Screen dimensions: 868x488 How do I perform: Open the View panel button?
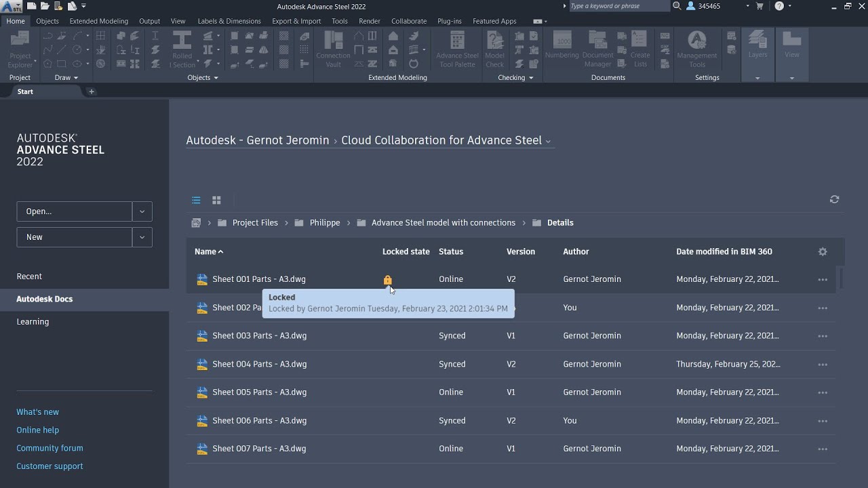[x=791, y=45]
